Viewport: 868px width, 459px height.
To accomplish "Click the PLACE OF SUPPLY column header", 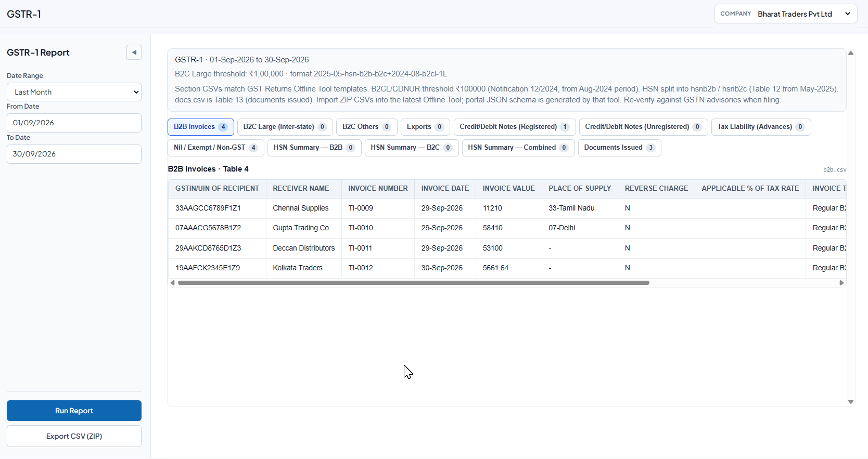I will tap(580, 189).
